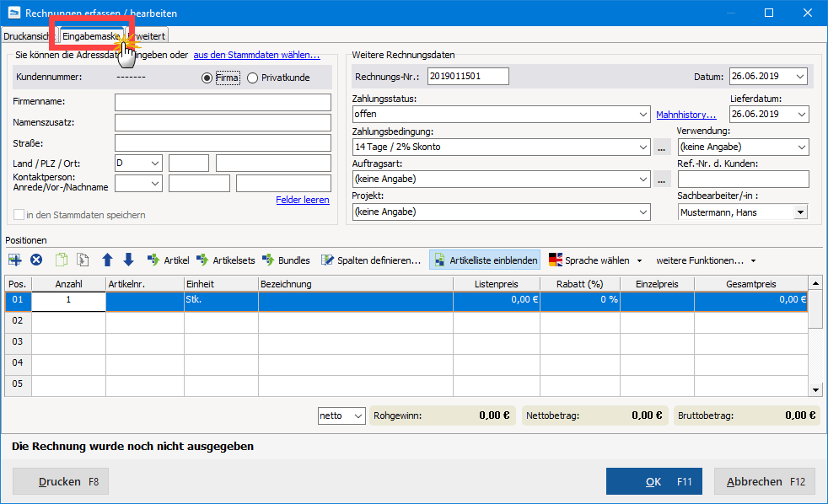The height and width of the screenshot is (504, 828).
Task: Click into the Firmenname field
Action: click(x=223, y=102)
